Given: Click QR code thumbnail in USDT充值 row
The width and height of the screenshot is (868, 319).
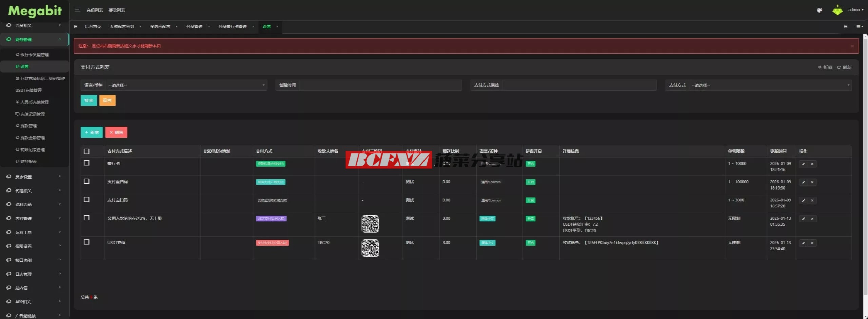Looking at the screenshot, I should 370,248.
